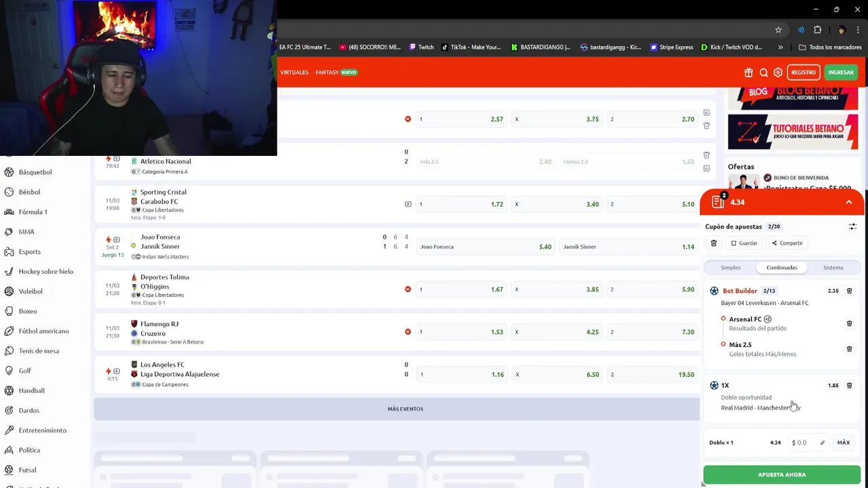
Task: Open the Stripe Express bookmark
Action: point(671,47)
